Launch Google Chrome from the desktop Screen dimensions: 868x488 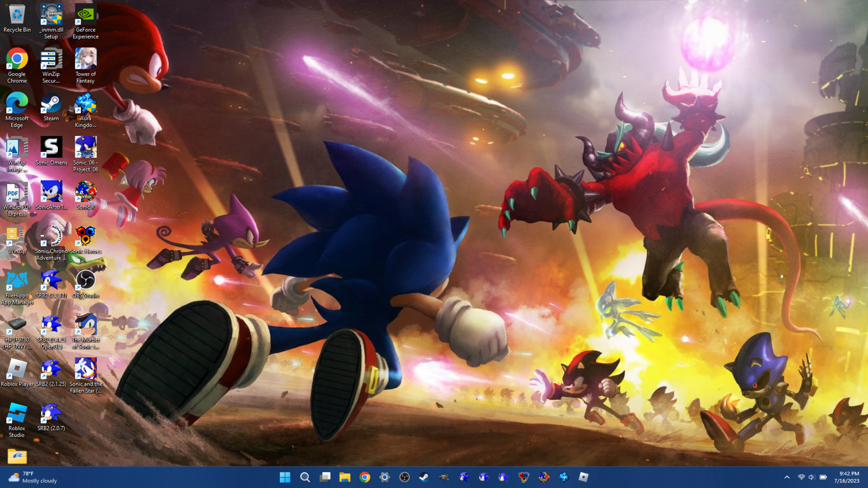pyautogui.click(x=17, y=66)
